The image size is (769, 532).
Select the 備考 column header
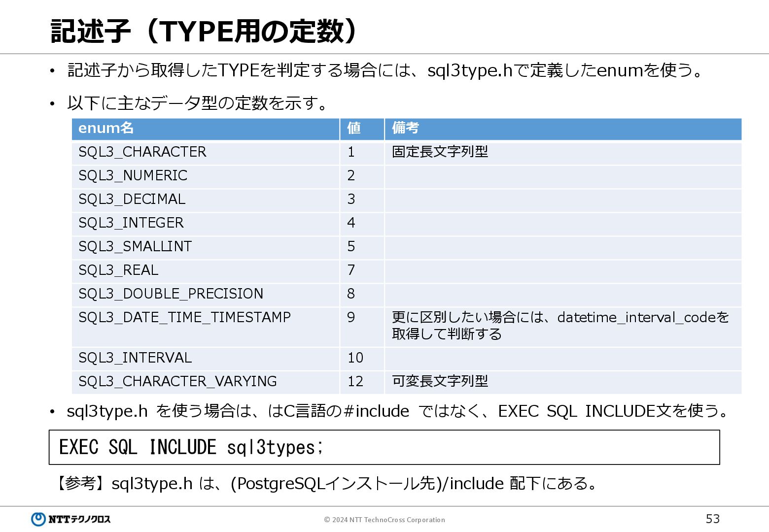click(563, 129)
